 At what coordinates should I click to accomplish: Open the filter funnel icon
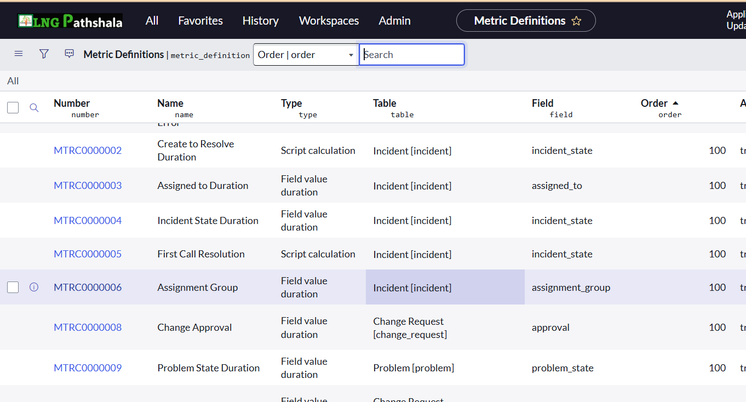44,54
